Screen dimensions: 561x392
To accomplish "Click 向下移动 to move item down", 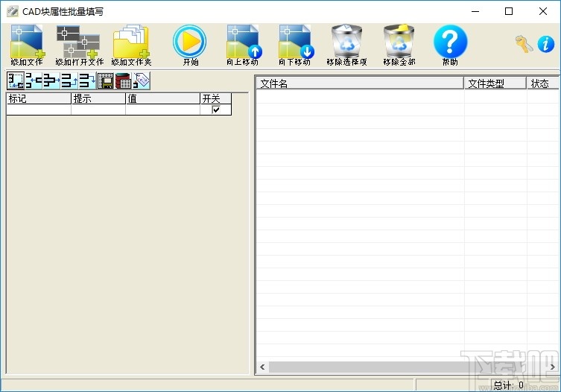I will click(x=295, y=45).
